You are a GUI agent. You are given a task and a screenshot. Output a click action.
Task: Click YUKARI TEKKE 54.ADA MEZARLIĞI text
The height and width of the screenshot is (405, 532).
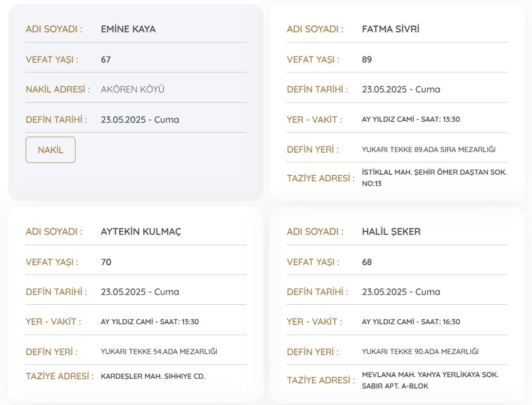(159, 352)
